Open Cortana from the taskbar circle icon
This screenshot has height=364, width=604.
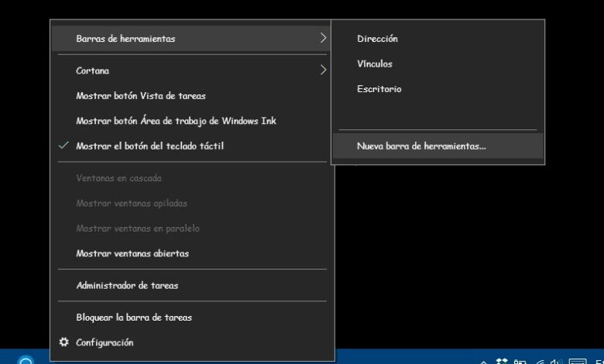point(26,361)
